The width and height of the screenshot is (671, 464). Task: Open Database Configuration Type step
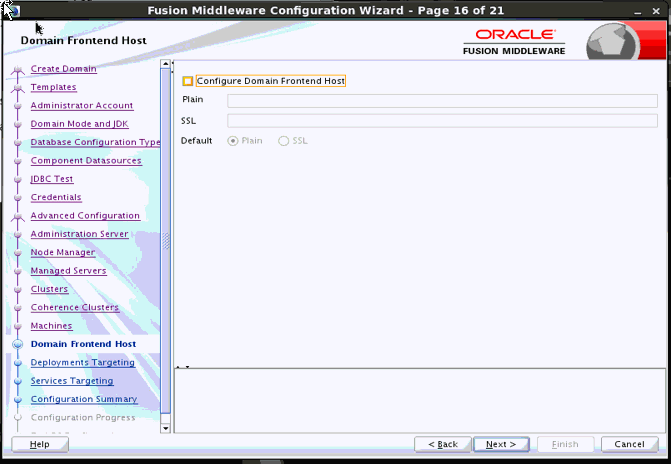[95, 143]
